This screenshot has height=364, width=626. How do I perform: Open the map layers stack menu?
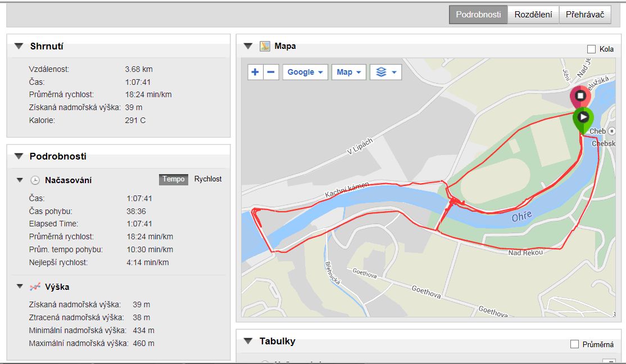[385, 72]
